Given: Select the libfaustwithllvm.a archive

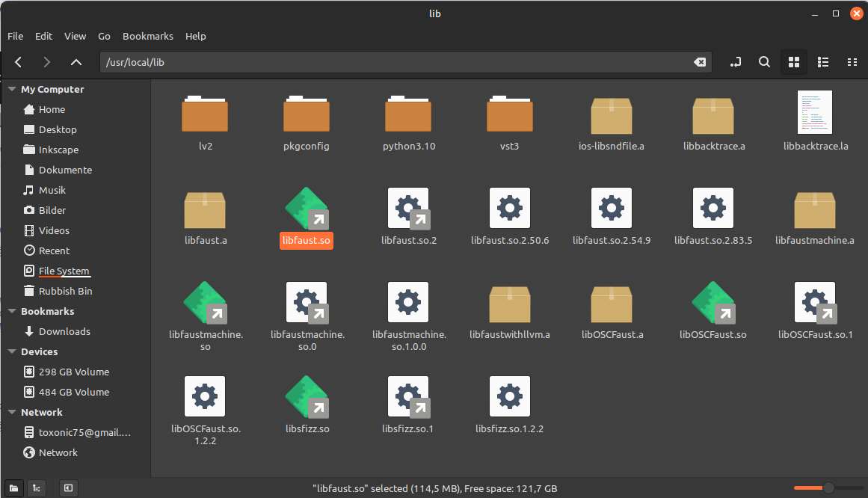Looking at the screenshot, I should click(510, 303).
